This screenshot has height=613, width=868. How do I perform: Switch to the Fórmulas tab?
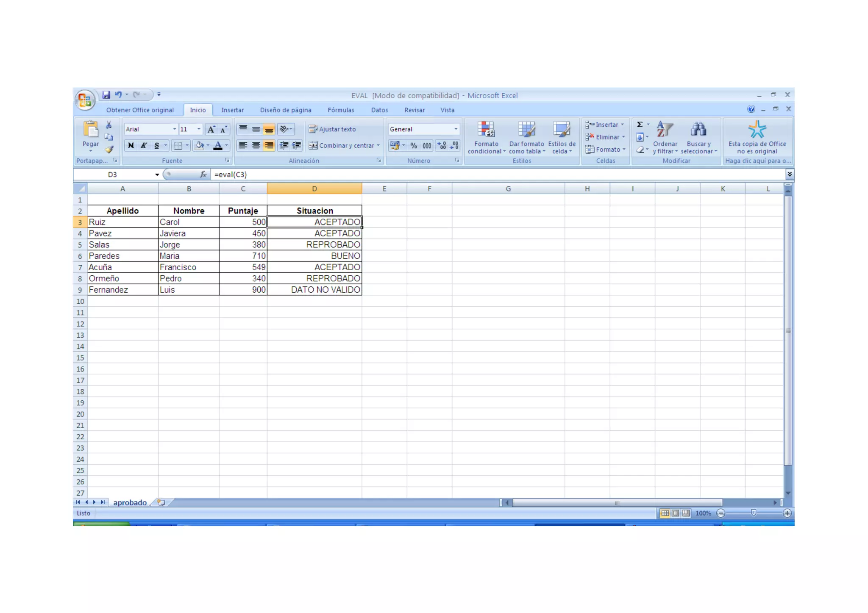(340, 110)
